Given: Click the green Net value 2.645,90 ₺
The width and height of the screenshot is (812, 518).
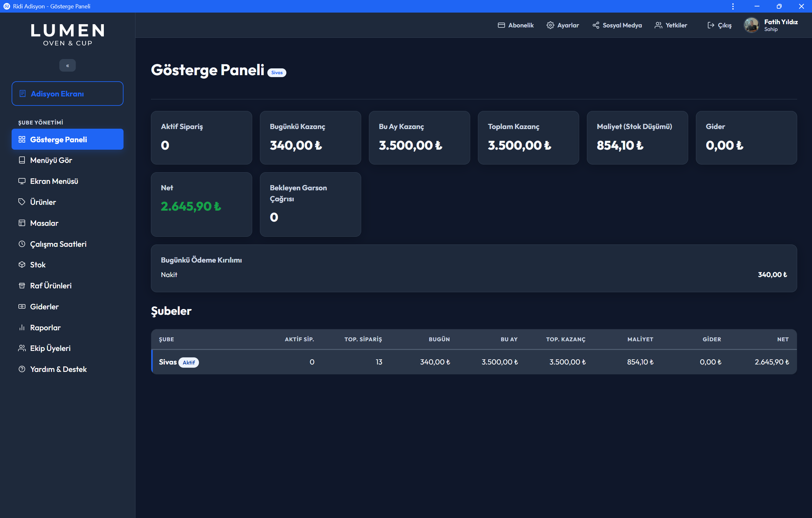Looking at the screenshot, I should click(x=191, y=206).
